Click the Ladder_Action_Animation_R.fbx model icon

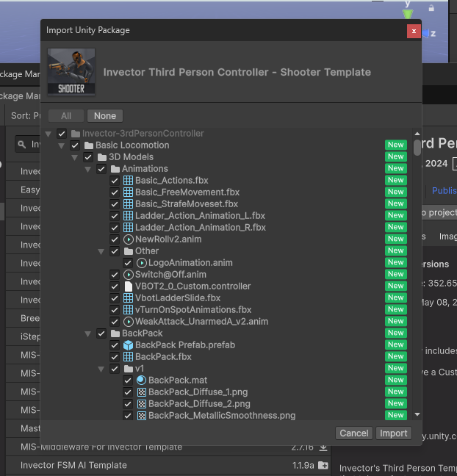[x=128, y=228]
